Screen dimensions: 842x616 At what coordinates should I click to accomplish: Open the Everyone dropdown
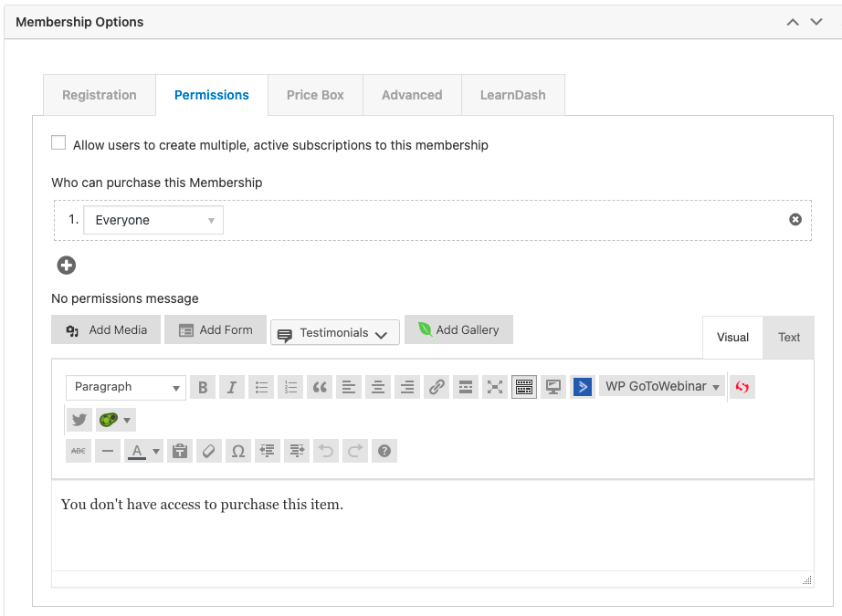click(153, 220)
